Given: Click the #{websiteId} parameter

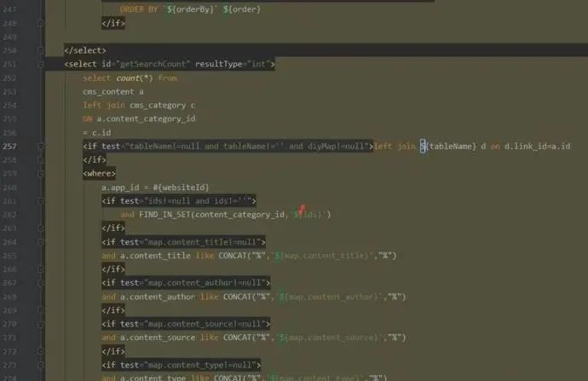Looking at the screenshot, I should 181,188.
